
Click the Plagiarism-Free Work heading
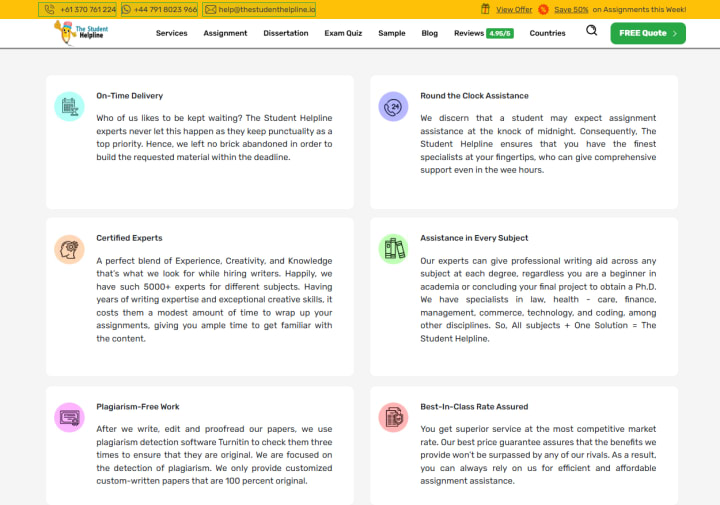click(138, 406)
